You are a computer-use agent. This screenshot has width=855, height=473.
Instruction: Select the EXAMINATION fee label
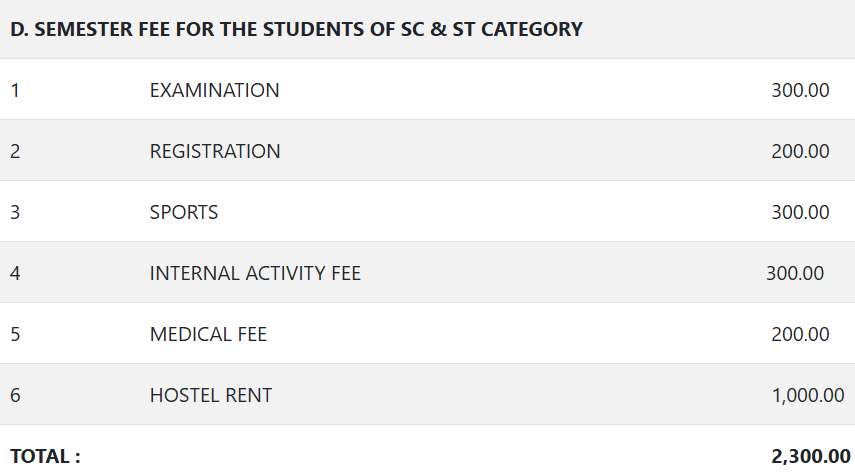214,90
